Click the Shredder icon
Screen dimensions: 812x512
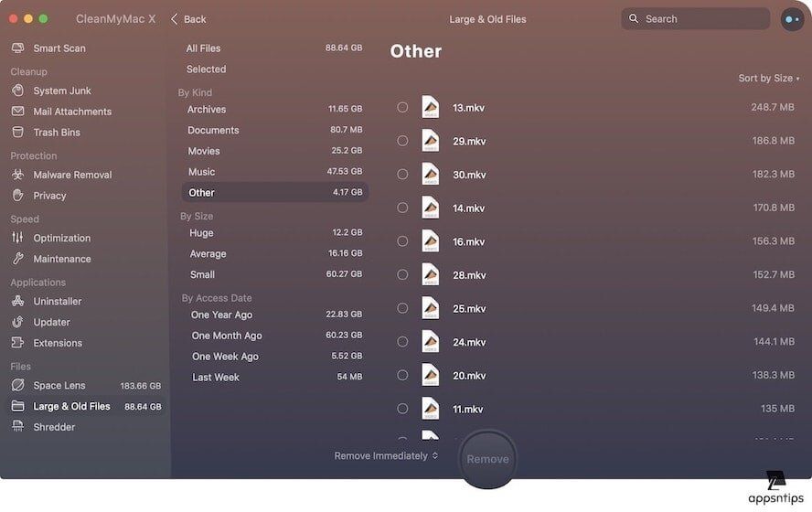17,427
